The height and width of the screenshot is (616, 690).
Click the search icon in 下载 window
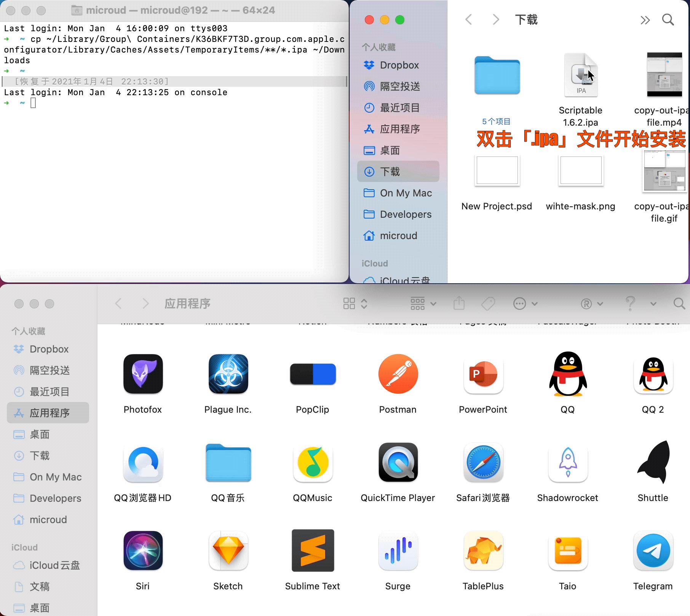668,20
